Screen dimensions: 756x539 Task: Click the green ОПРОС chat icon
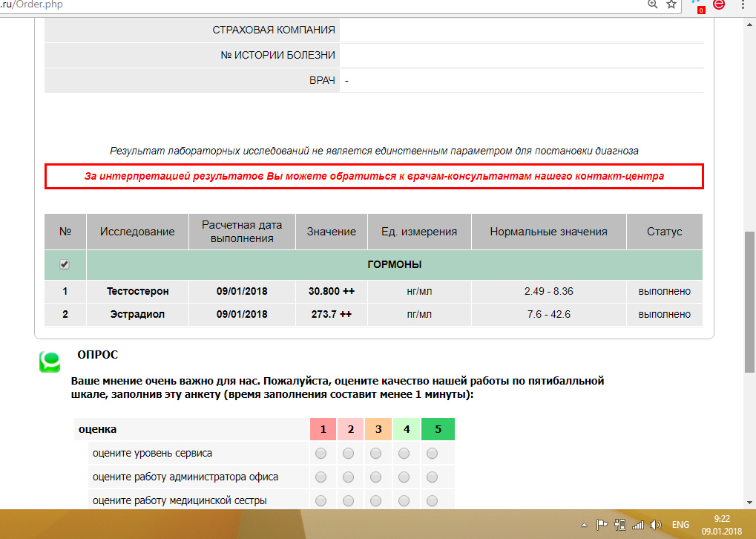point(48,362)
